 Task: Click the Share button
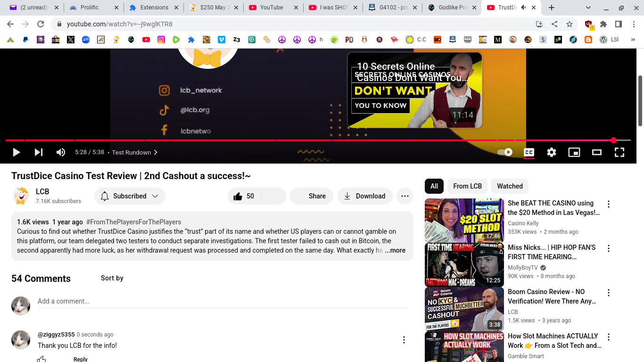pos(311,196)
